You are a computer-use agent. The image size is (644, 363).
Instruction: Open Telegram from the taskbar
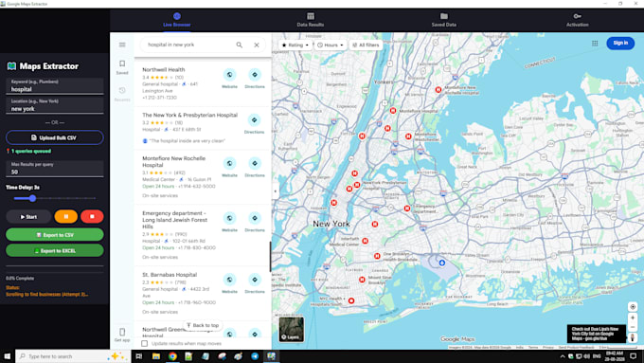pos(255,356)
